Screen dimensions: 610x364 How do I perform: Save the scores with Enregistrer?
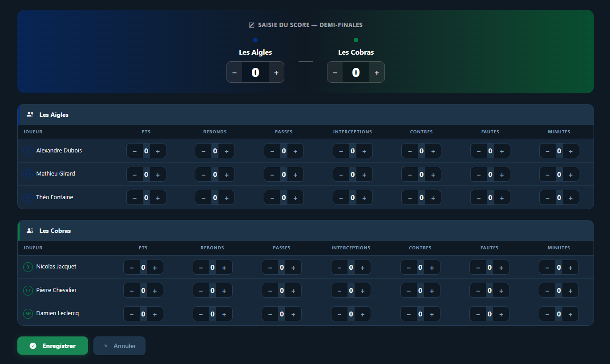point(53,346)
